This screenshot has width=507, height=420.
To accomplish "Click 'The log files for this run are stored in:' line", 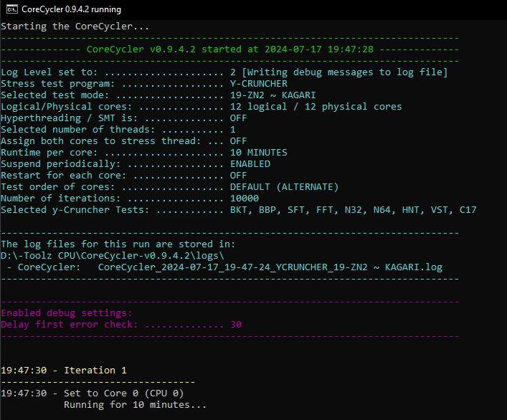I will click(118, 244).
